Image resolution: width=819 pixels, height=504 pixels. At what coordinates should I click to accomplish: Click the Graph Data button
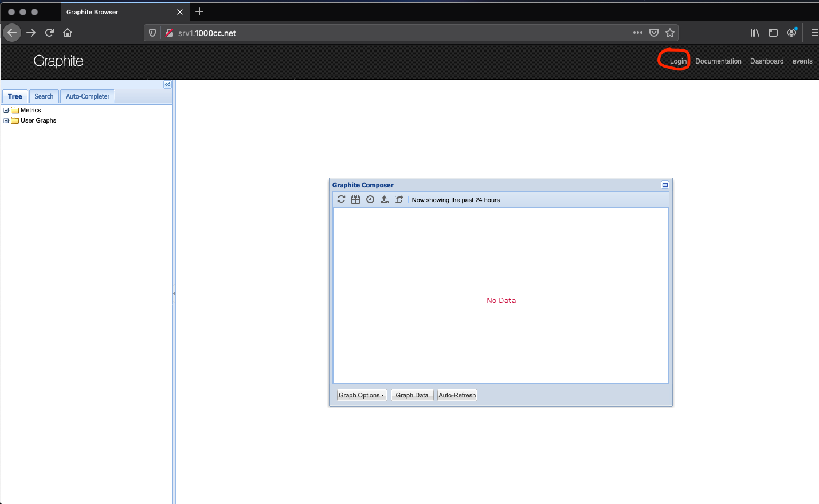click(x=412, y=395)
